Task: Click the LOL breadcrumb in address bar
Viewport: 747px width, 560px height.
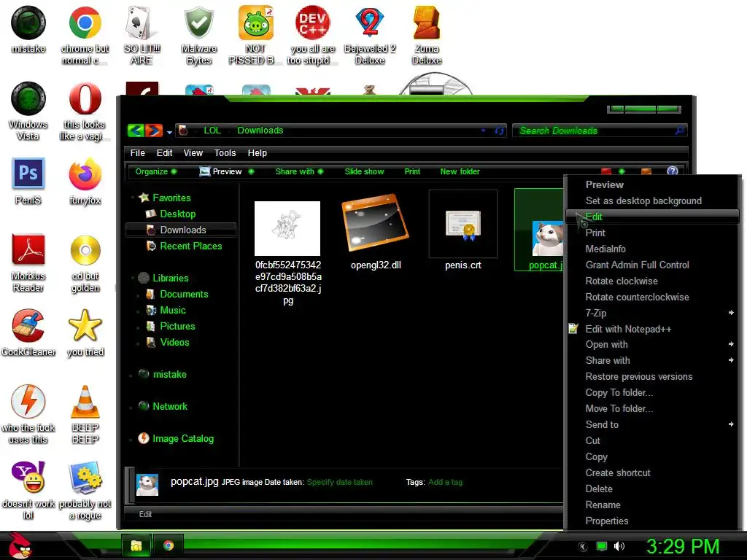Action: click(x=212, y=131)
